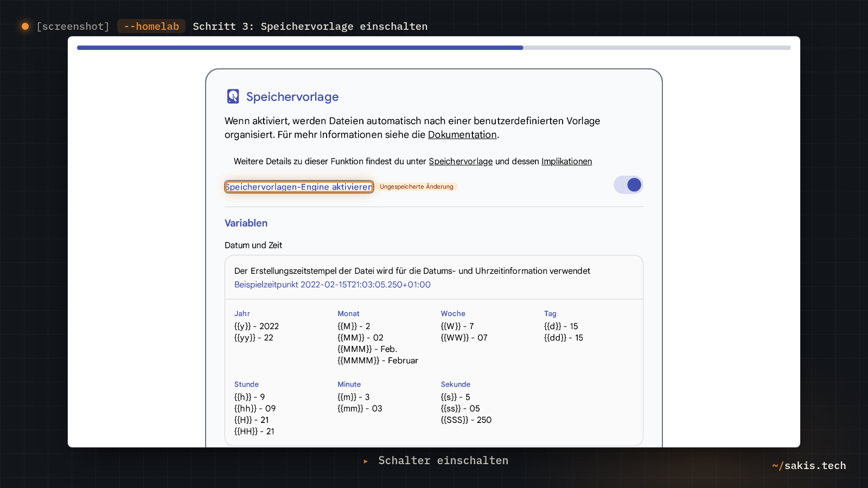Screen dimensions: 868x488
Task: Click the {{MMMM}} - Februar variable
Action: point(378,361)
